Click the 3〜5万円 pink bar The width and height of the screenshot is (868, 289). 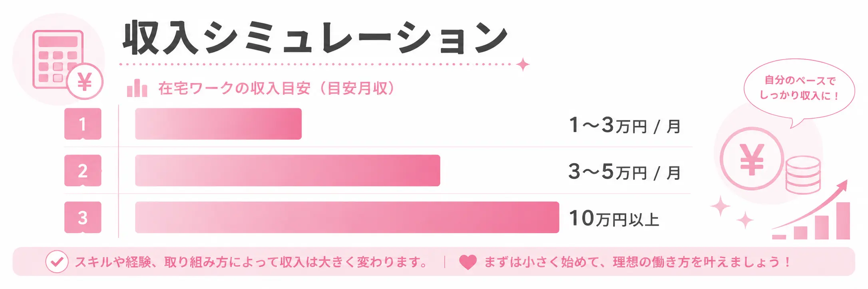[287, 170]
